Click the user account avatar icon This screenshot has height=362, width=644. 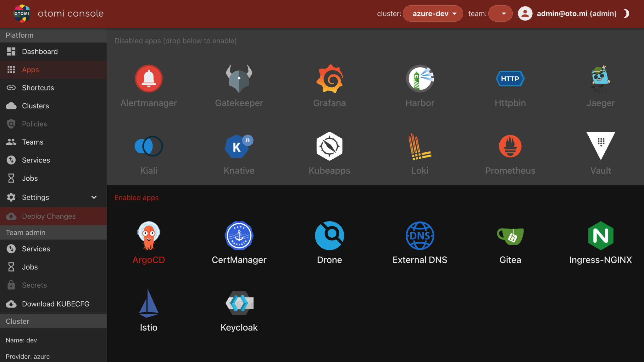525,14
